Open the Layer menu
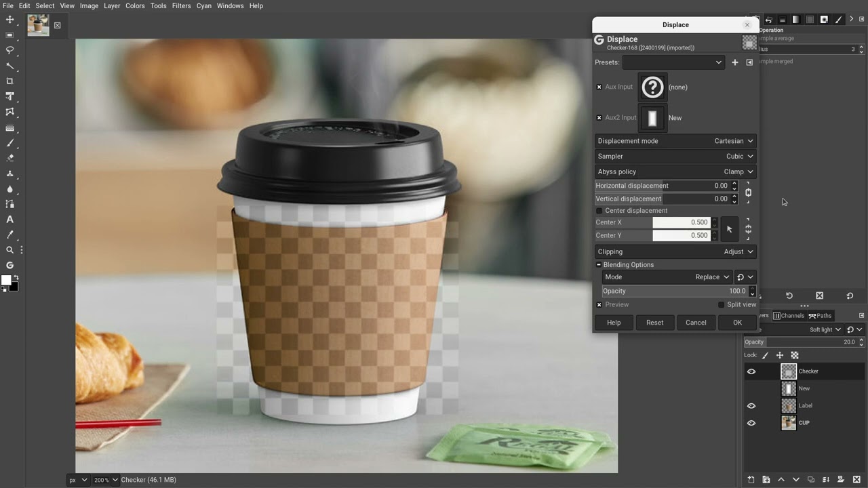The image size is (868, 488). point(112,5)
